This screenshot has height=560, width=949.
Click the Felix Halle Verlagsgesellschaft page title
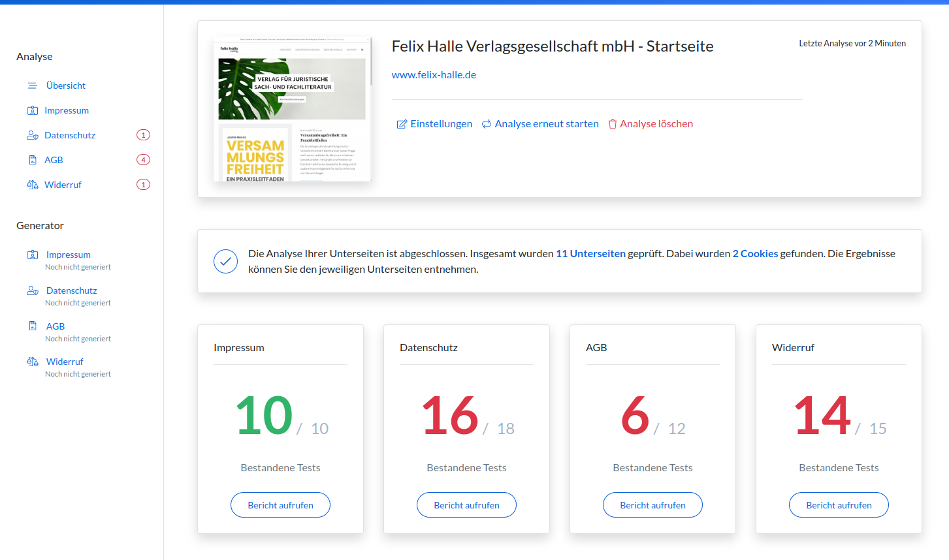click(553, 46)
